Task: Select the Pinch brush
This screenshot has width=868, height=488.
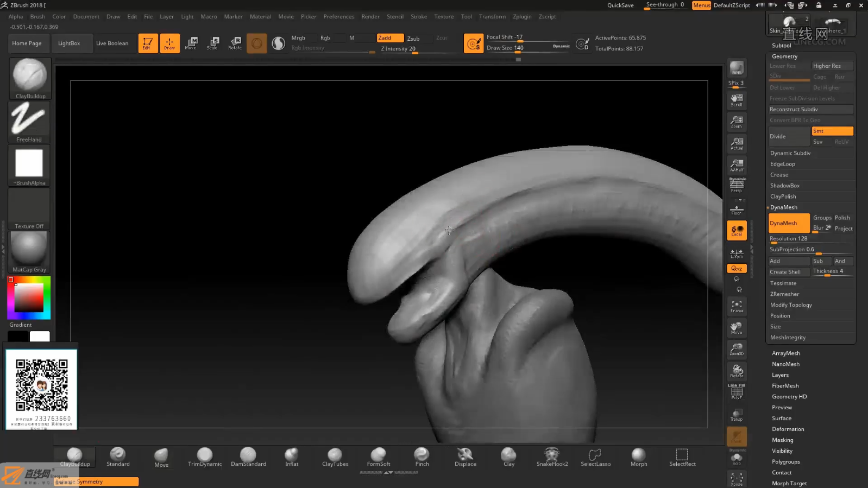Action: tap(422, 457)
